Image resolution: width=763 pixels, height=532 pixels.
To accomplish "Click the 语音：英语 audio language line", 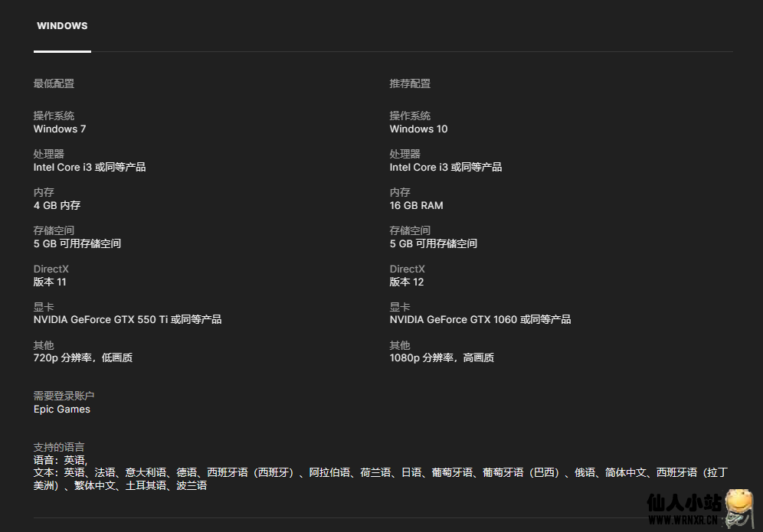I will (60, 460).
